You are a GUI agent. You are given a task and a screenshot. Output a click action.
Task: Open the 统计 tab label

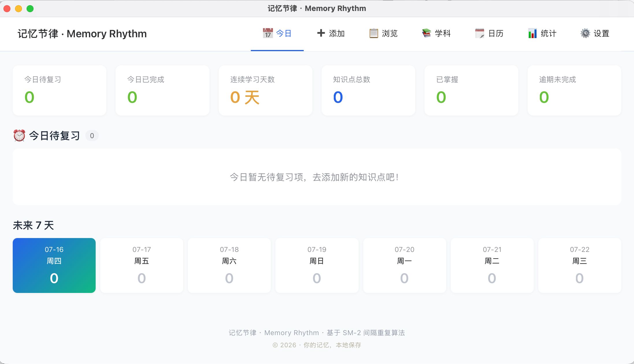[x=548, y=34]
